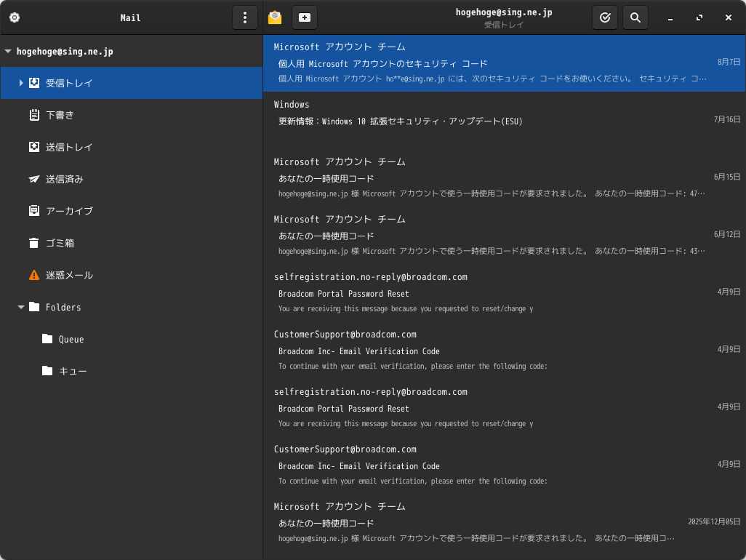Click the キュー folder icon
This screenshot has width=746, height=560.
coord(47,371)
